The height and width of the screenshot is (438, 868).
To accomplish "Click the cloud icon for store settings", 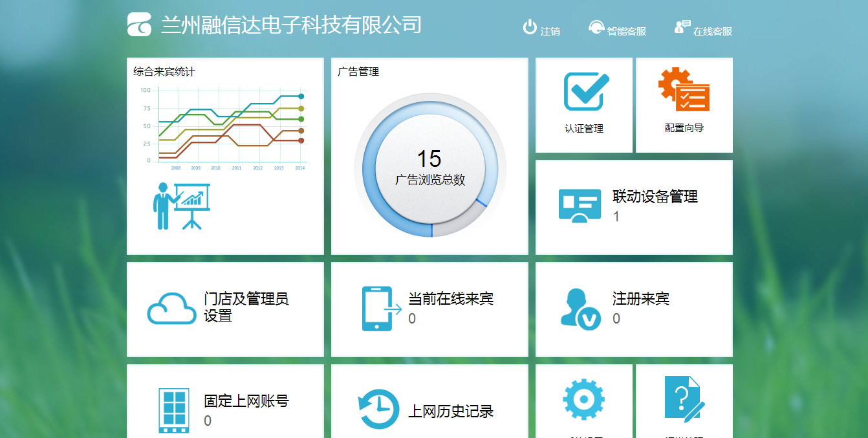I will click(171, 309).
